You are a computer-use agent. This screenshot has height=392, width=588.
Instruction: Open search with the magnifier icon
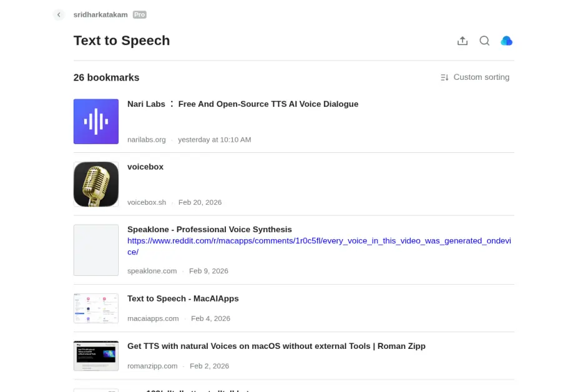tap(484, 41)
